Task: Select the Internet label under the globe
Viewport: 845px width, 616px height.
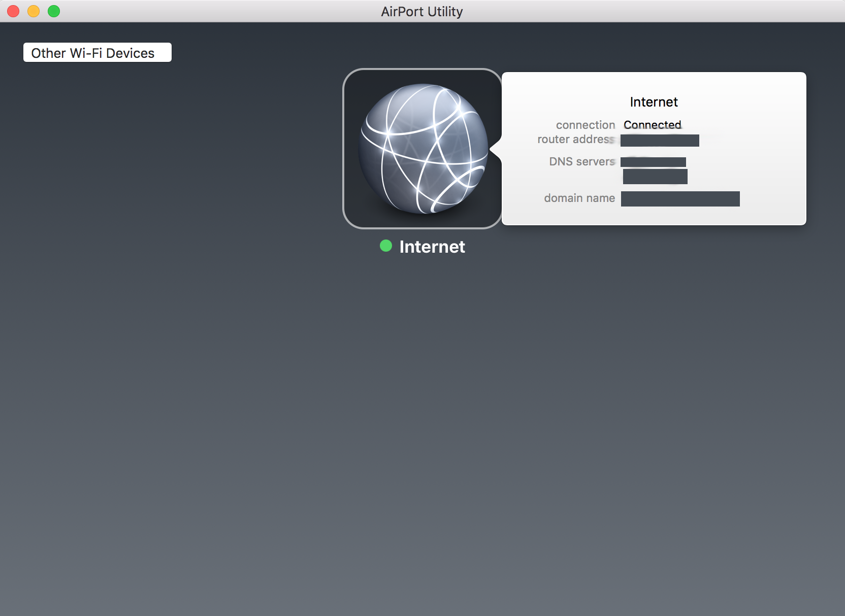Action: click(x=432, y=247)
